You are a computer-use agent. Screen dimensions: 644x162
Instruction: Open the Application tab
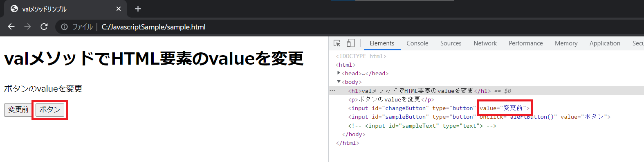tap(605, 43)
